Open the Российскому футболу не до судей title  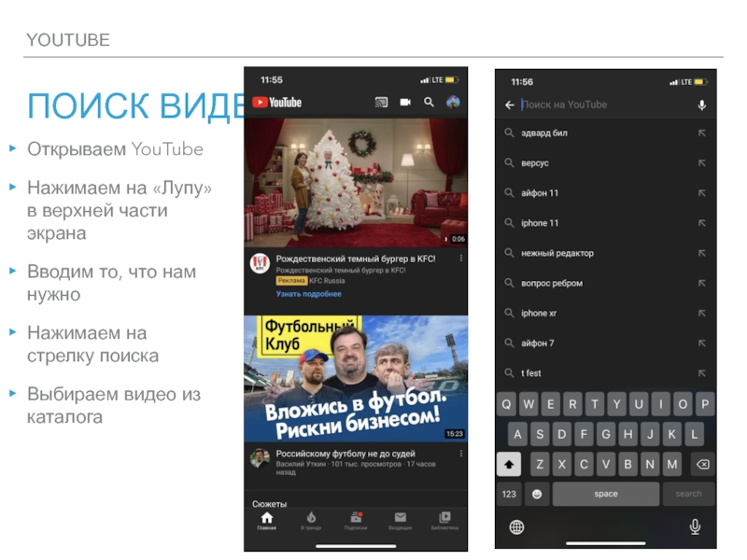pyautogui.click(x=345, y=454)
